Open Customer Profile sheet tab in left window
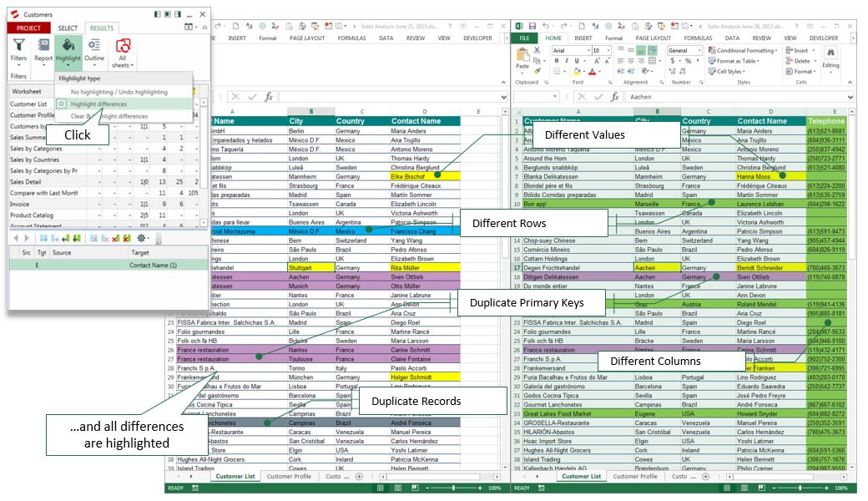The height and width of the screenshot is (501, 868). point(289,476)
